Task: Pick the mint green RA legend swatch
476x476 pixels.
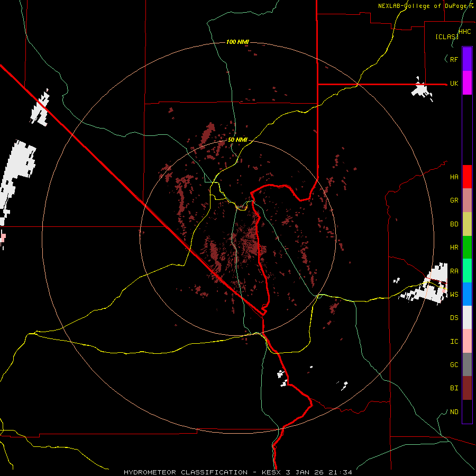Action: pos(467,271)
